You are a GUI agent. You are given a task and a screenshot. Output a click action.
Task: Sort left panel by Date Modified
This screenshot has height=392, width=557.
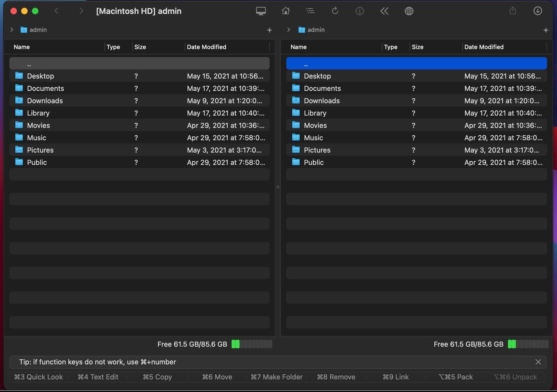point(207,47)
